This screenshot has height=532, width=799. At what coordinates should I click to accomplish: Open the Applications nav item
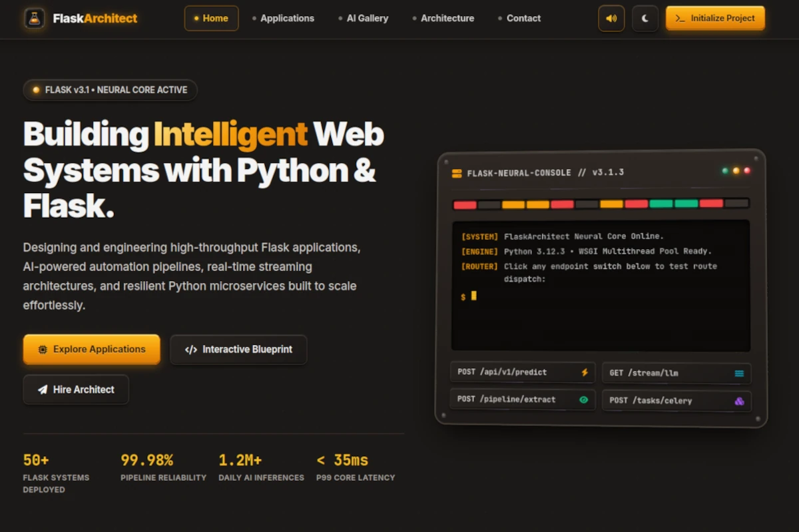point(283,19)
